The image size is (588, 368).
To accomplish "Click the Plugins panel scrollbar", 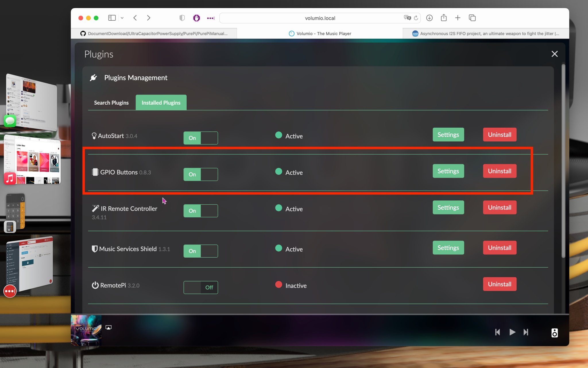I will click(563, 161).
